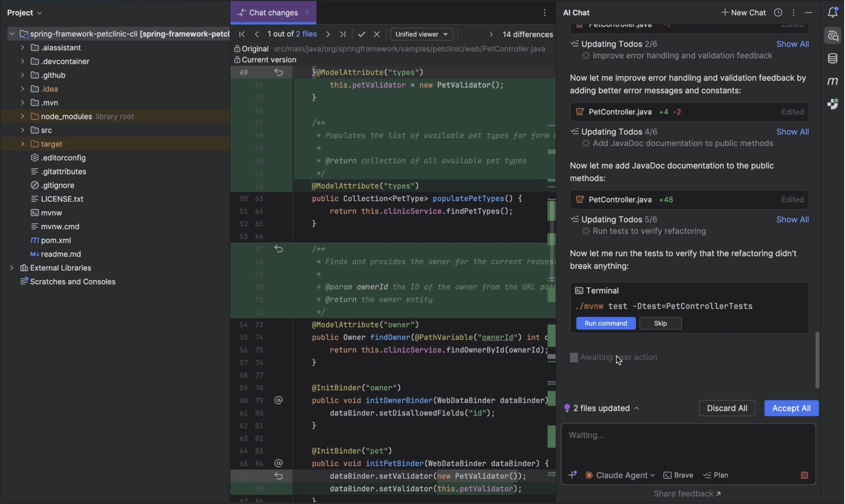Jump to first difference arrow
This screenshot has width=845, height=504.
point(242,34)
